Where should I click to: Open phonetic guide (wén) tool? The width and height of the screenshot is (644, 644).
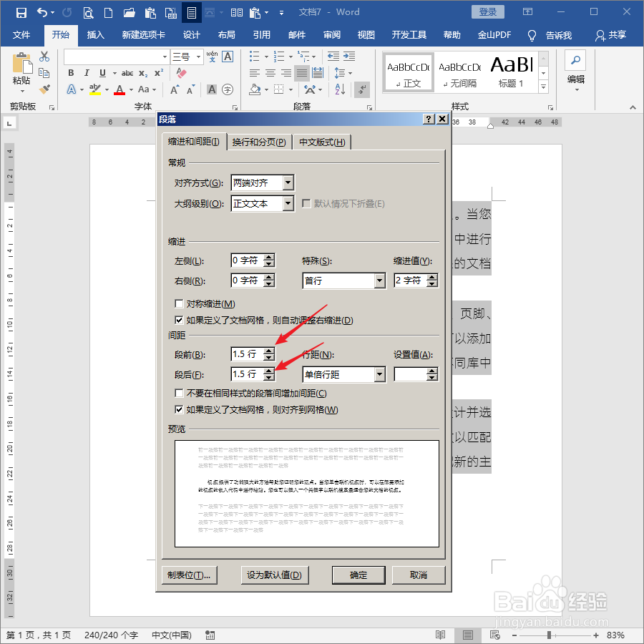coord(212,57)
